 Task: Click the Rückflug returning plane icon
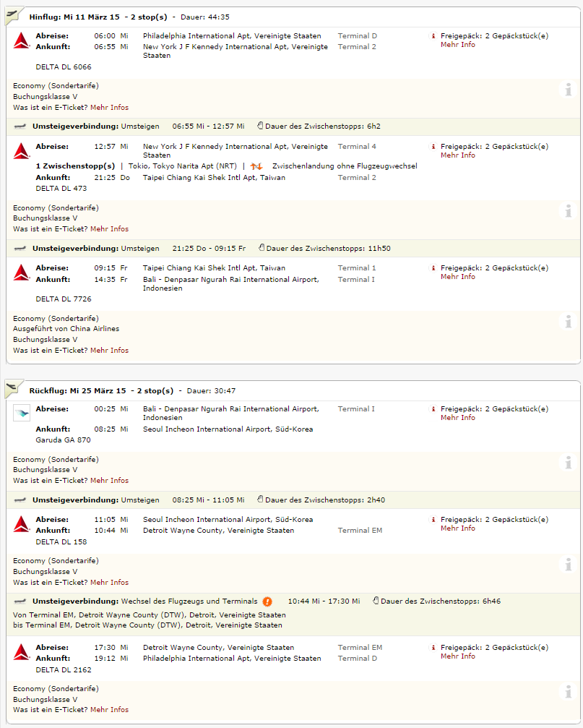tap(12, 389)
